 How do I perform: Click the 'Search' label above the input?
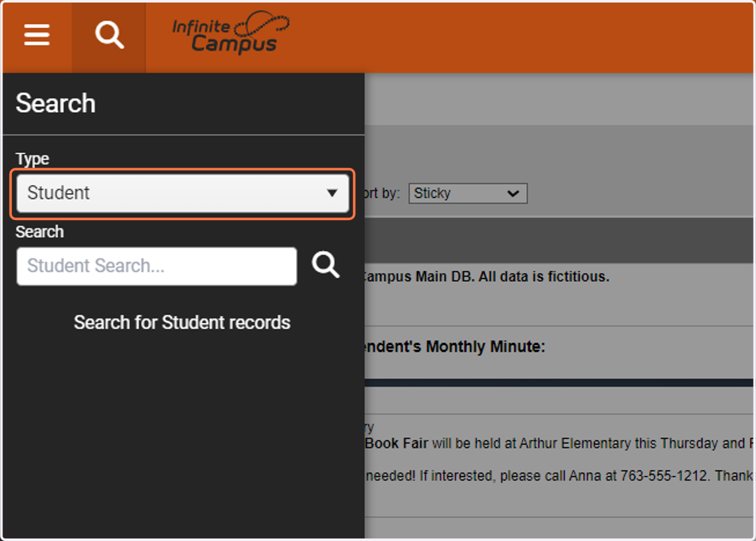pos(40,232)
